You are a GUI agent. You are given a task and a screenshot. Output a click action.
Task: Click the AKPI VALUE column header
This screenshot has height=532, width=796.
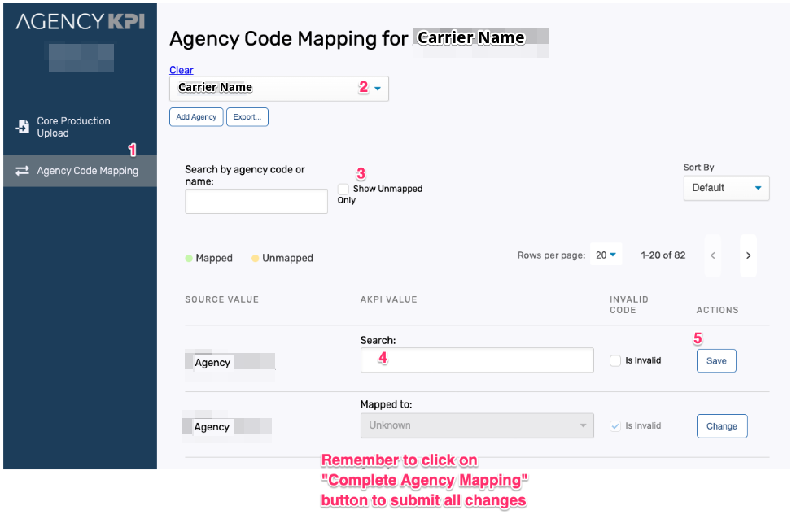pos(389,299)
